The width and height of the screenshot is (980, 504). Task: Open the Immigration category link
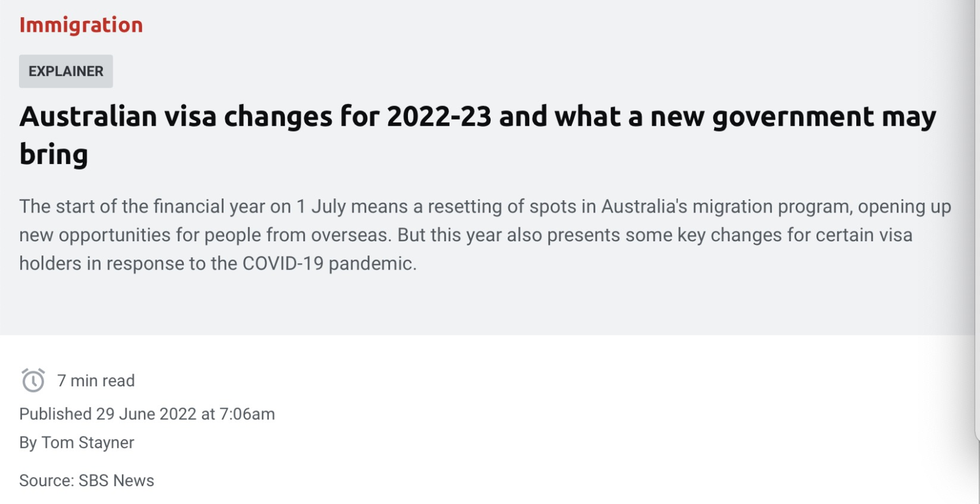coord(81,25)
